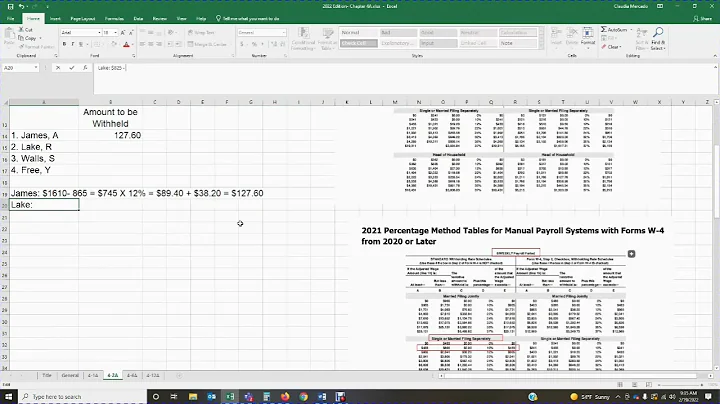Open font color dropdown arrow
Image resolution: width=720 pixels, height=404 pixels.
tap(133, 45)
